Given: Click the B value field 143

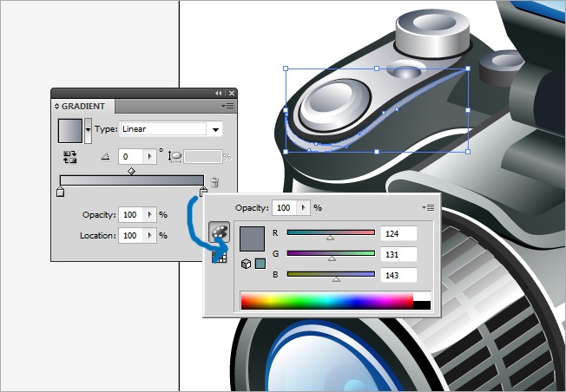Looking at the screenshot, I should (x=398, y=276).
